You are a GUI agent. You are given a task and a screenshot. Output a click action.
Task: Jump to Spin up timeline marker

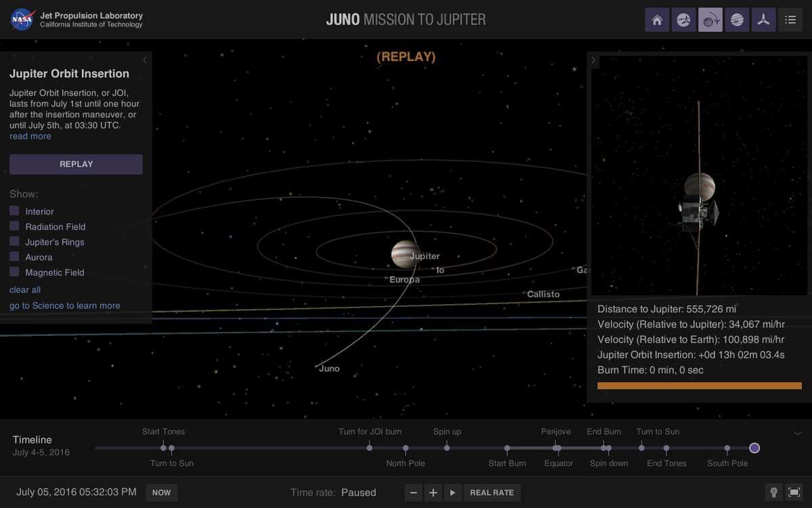click(x=447, y=448)
